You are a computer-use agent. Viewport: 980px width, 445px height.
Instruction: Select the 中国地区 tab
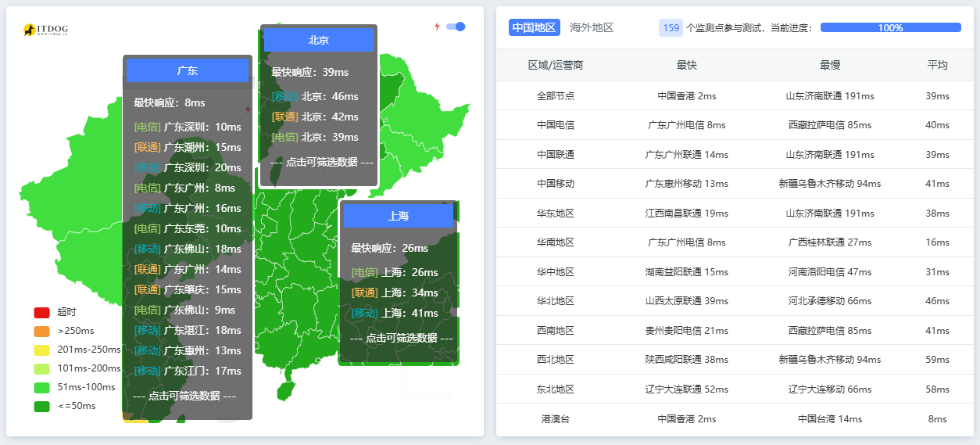tap(534, 27)
